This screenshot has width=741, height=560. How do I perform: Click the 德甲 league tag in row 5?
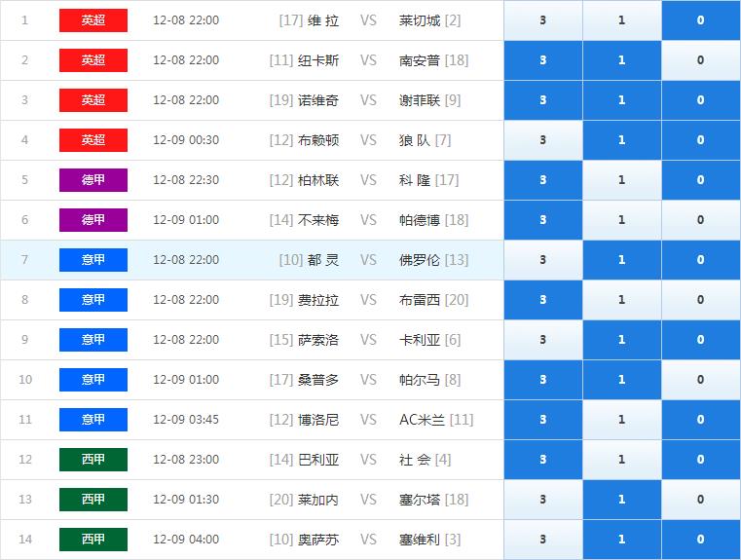[x=93, y=180]
